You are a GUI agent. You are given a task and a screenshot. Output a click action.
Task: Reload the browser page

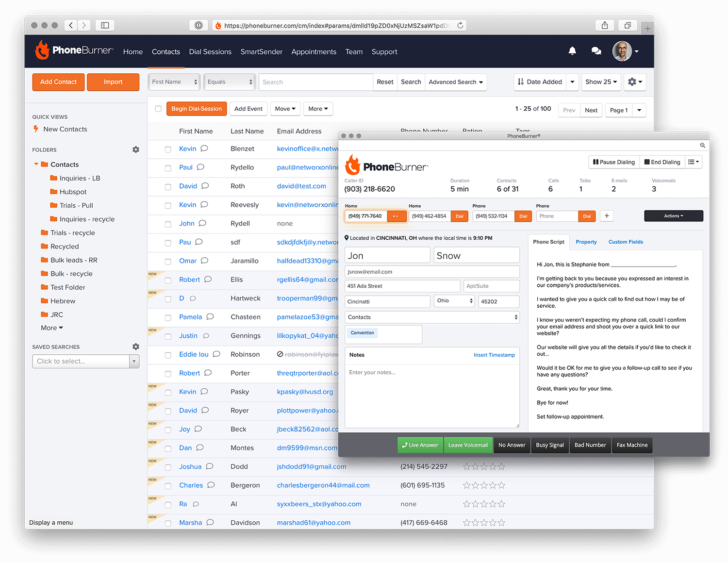460,25
